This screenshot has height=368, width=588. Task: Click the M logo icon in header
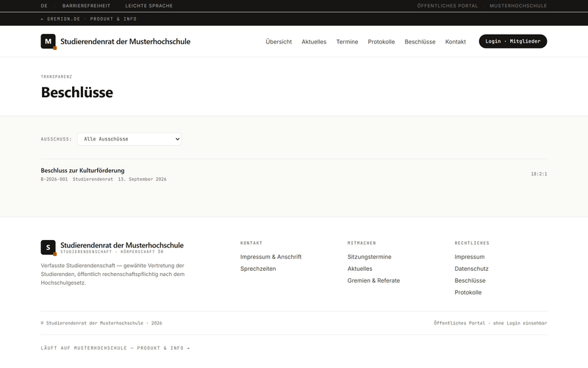pyautogui.click(x=48, y=41)
